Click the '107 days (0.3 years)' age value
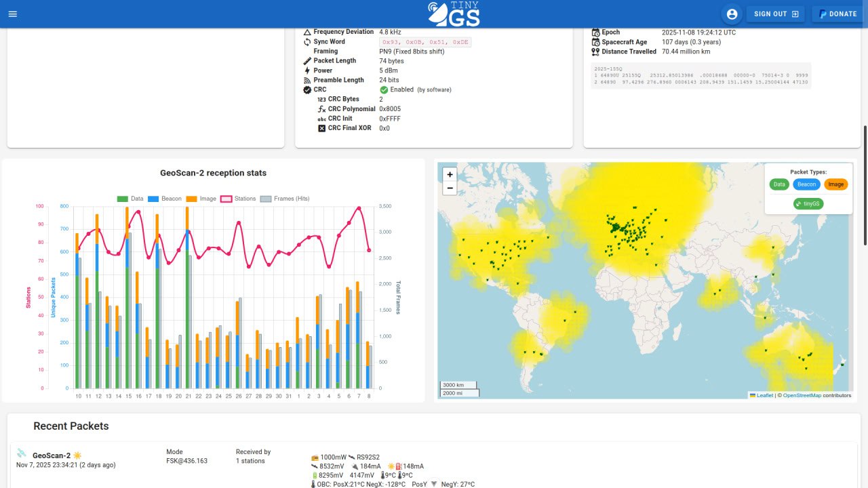 [x=691, y=42]
